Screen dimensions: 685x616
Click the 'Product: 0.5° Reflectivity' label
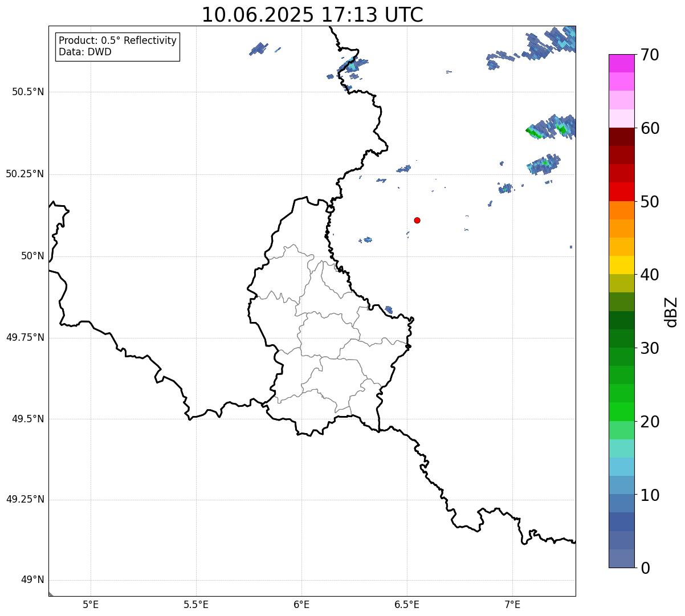117,41
